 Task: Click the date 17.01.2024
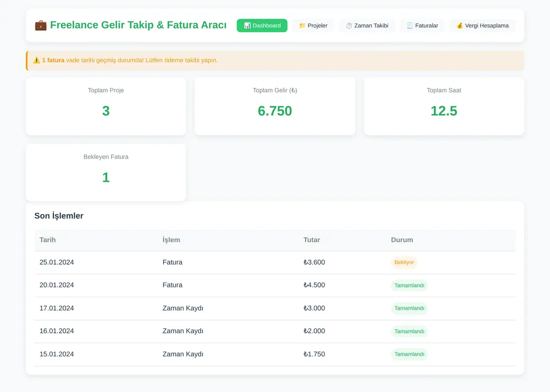(57, 308)
